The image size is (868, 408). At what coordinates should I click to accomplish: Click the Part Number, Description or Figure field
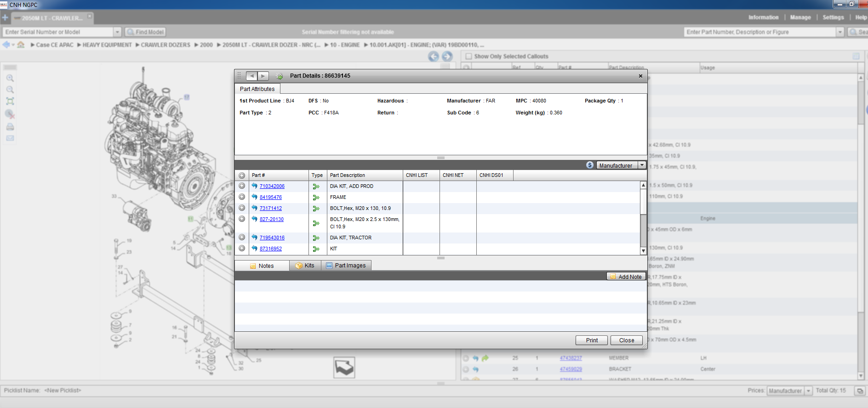tap(760, 32)
